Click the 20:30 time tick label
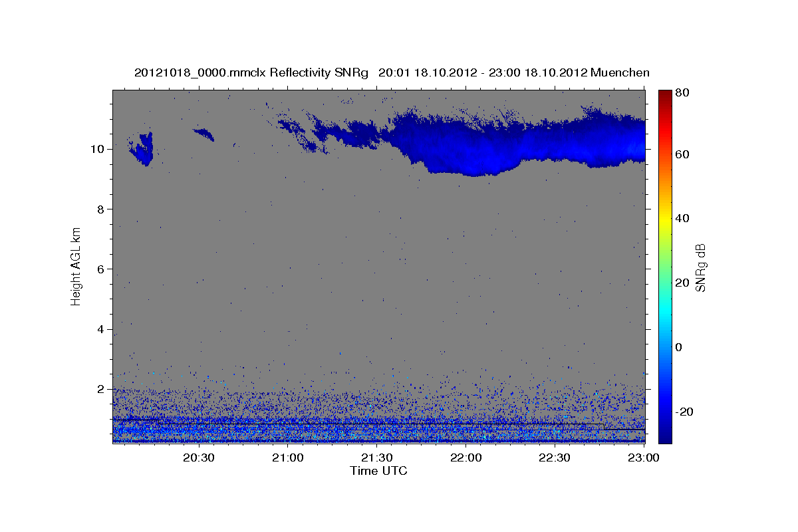Screen dimensions: 798x532 pos(198,458)
